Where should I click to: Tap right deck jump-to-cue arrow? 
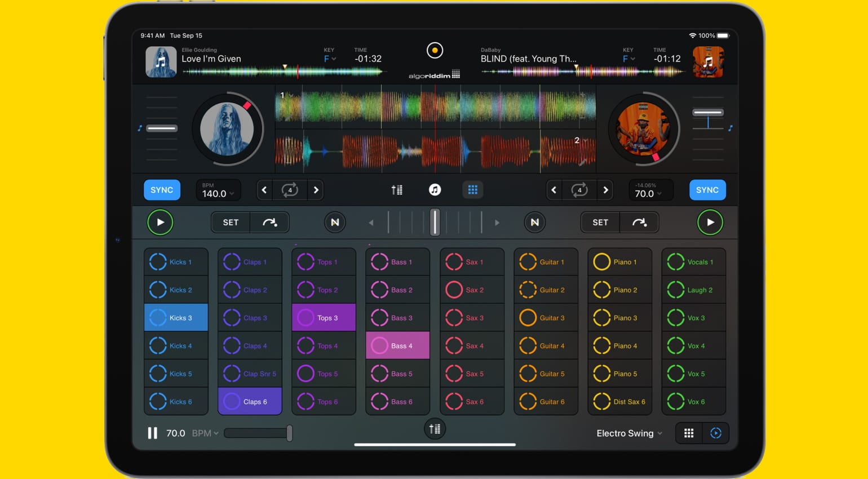639,223
